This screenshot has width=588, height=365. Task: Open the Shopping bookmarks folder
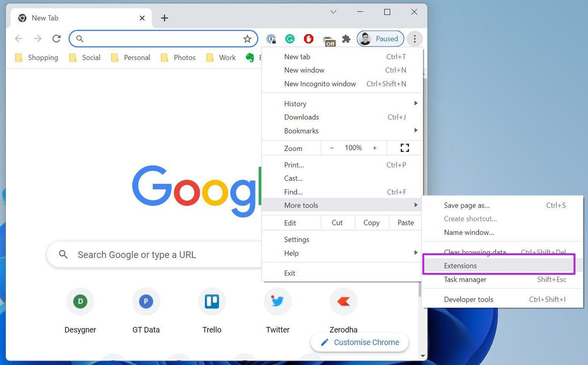point(36,57)
